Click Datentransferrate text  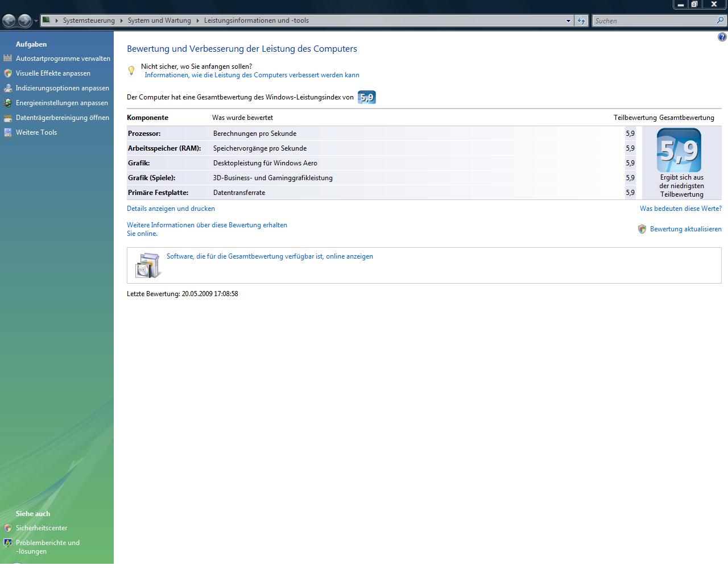pos(239,193)
